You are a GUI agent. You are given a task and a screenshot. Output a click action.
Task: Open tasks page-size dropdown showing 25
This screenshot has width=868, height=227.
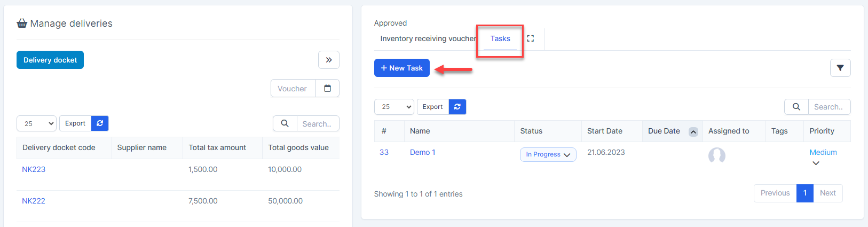[394, 107]
